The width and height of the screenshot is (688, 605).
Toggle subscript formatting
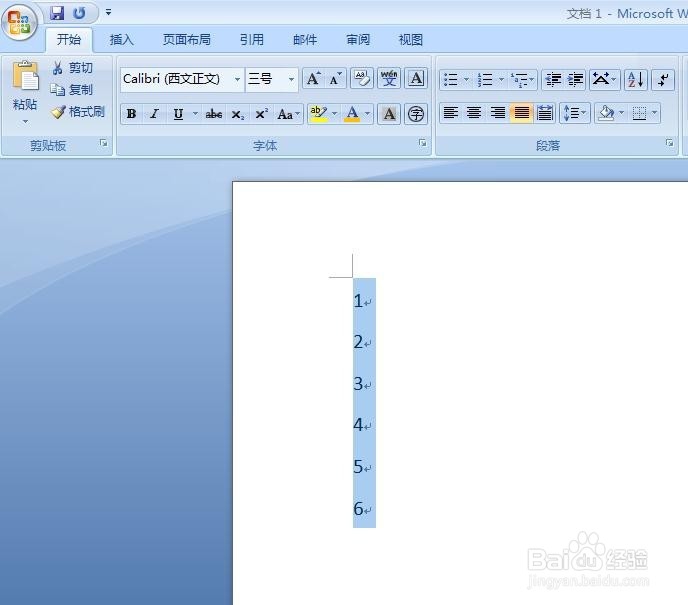coord(238,114)
